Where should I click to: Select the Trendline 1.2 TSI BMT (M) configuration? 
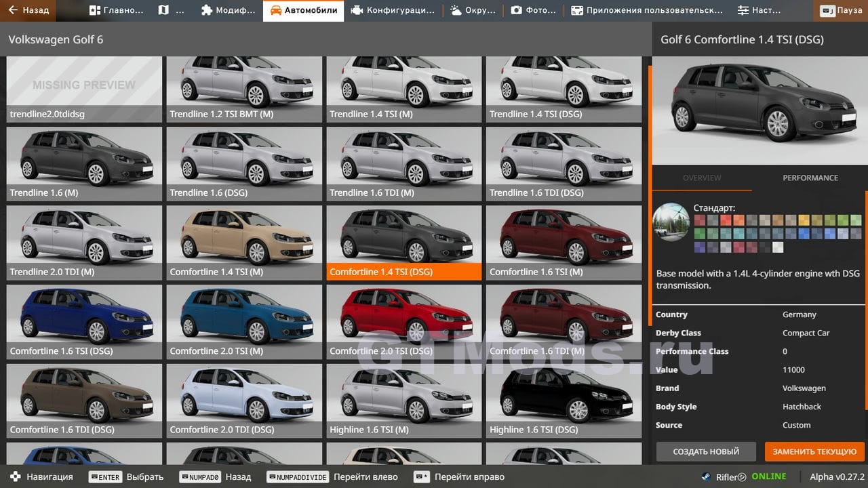244,89
